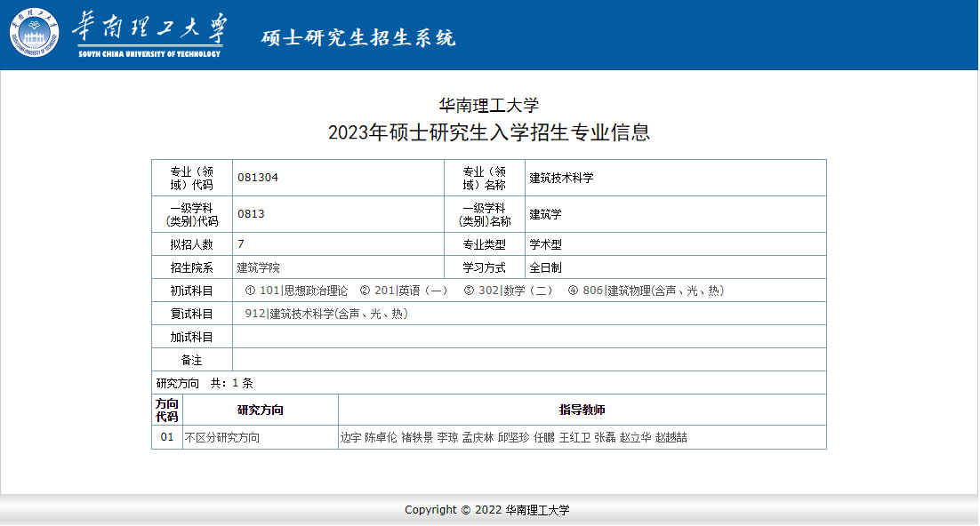Image resolution: width=980 pixels, height=526 pixels.
Task: Click advisor name 边宇
Action: coord(350,437)
